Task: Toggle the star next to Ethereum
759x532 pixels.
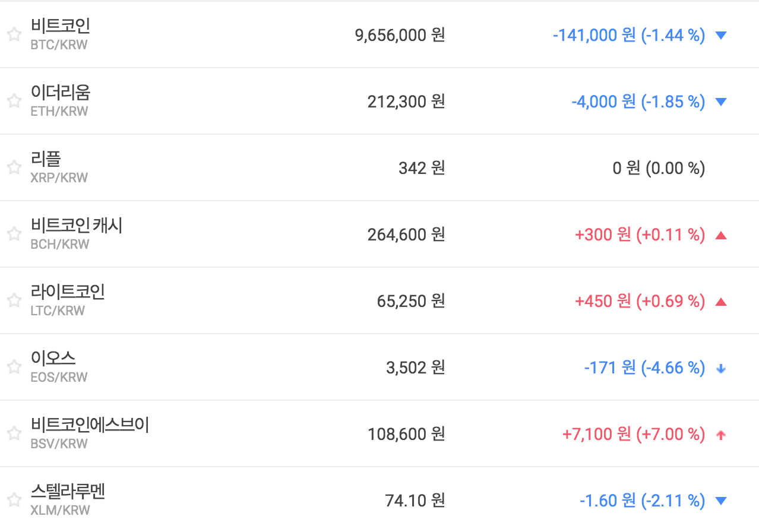Action: (14, 101)
